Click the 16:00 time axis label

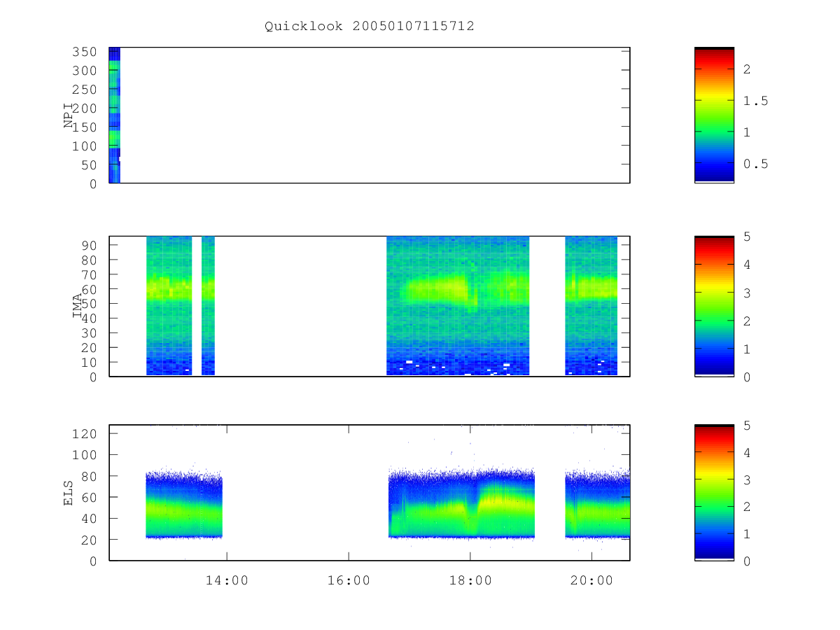tap(349, 580)
